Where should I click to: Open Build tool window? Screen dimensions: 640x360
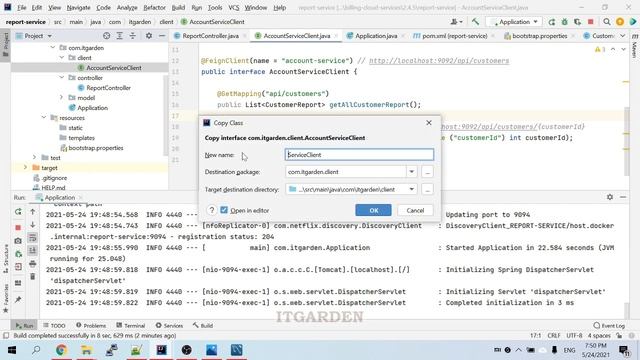coord(203,325)
